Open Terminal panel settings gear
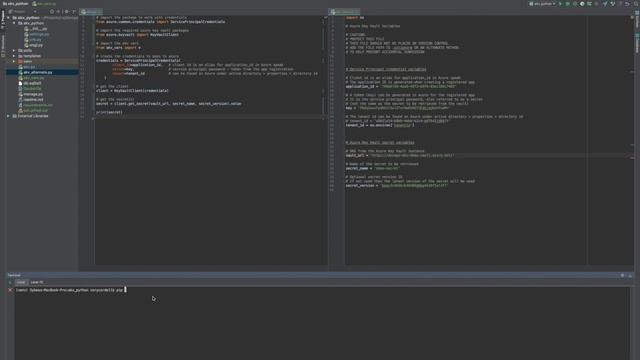Image resolution: width=640 pixels, height=360 pixels. coord(622,276)
